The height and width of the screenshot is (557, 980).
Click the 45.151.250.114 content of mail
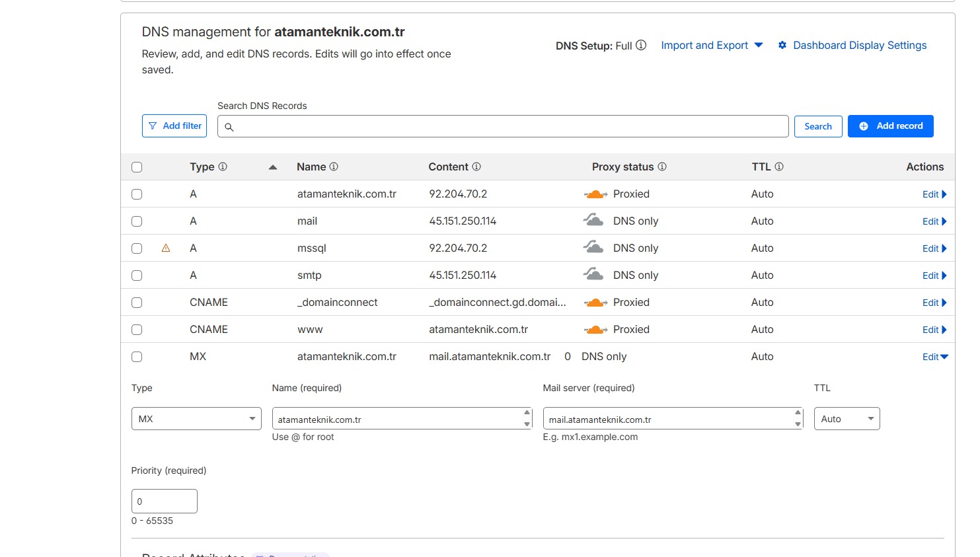point(463,221)
